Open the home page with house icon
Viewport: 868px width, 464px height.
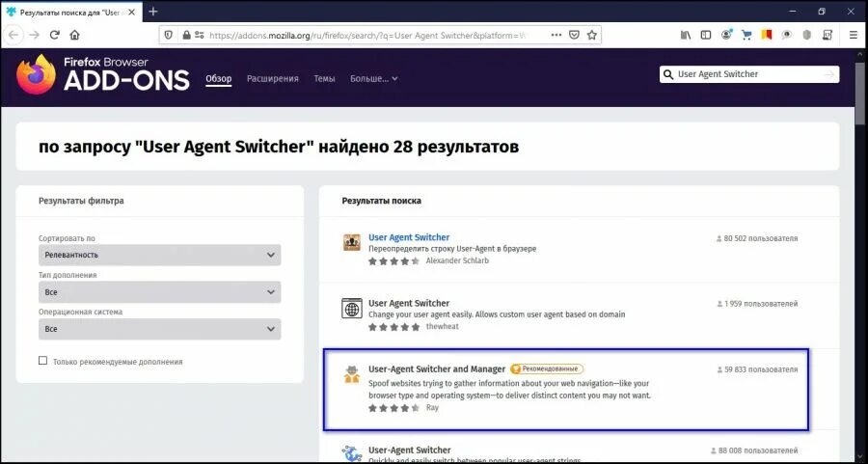click(74, 35)
